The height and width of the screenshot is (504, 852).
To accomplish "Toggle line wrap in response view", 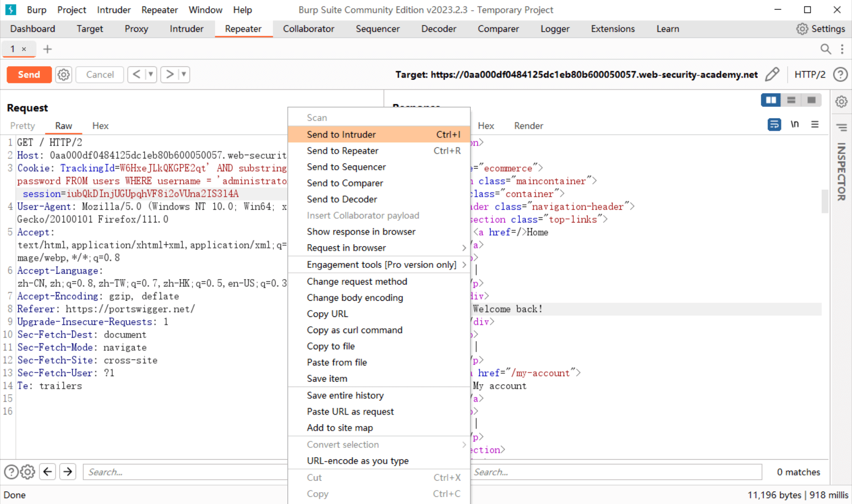I will pyautogui.click(x=774, y=125).
